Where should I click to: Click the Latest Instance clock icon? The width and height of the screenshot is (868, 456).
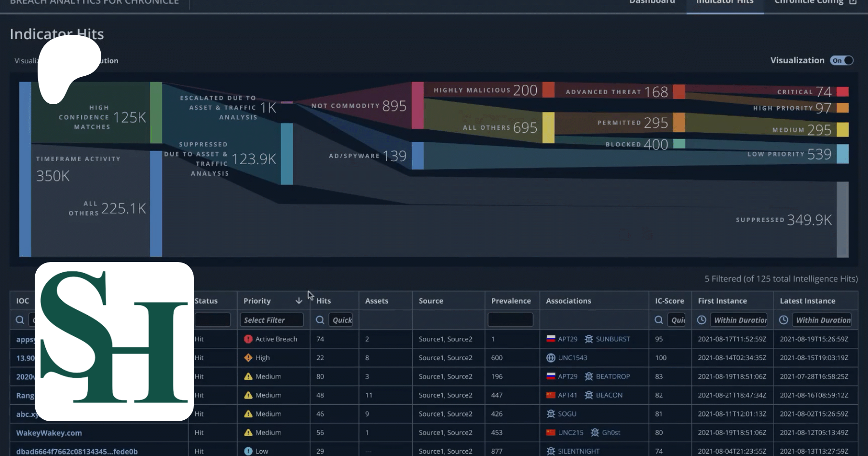pos(784,320)
